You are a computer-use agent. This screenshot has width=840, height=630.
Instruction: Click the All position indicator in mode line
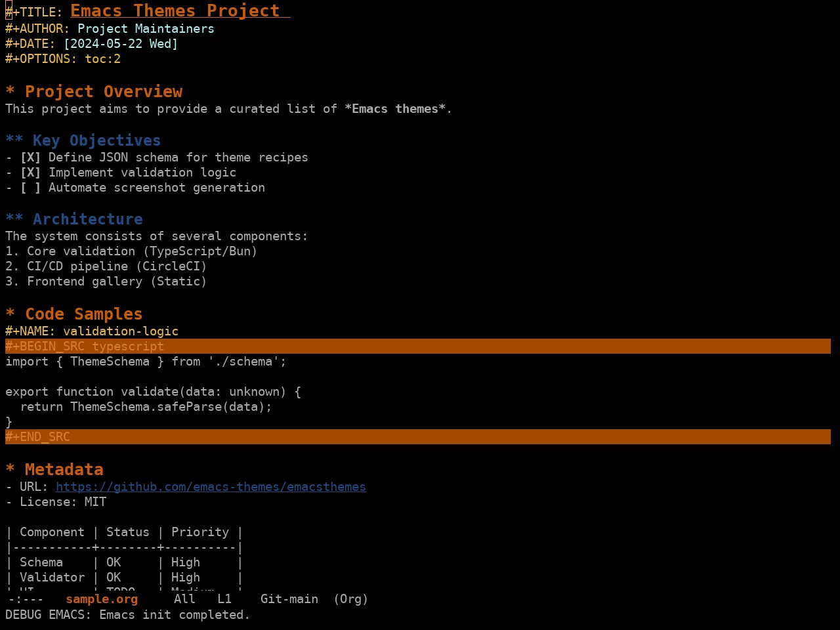pyautogui.click(x=184, y=599)
